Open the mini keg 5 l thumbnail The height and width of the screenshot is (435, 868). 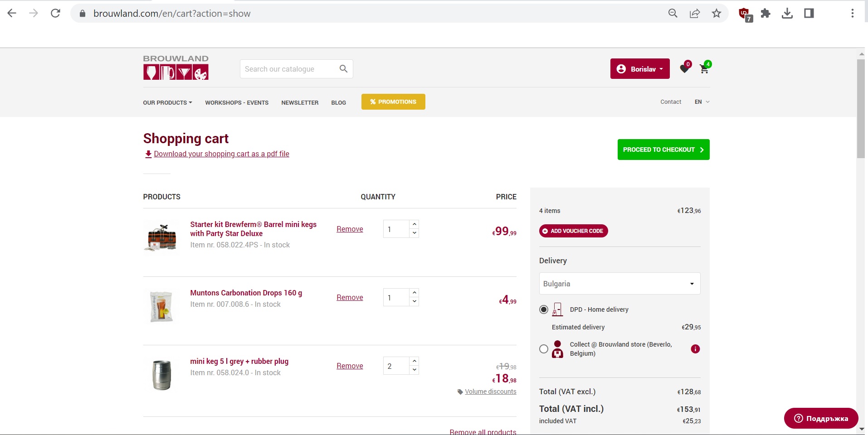pos(161,375)
